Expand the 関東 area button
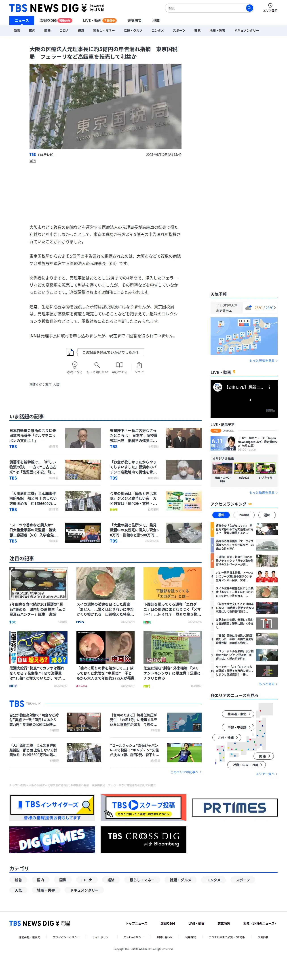The height and width of the screenshot is (980, 287). [264, 756]
